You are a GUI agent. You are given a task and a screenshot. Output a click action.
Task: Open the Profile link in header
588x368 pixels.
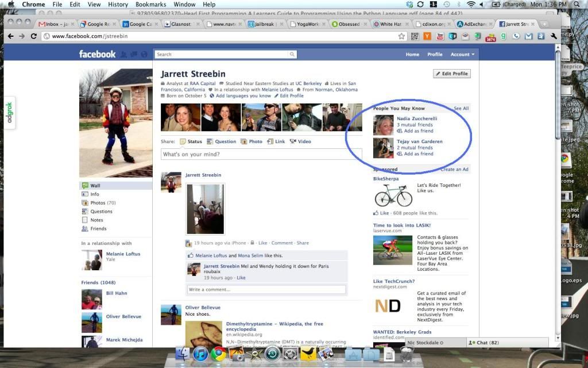coord(435,55)
